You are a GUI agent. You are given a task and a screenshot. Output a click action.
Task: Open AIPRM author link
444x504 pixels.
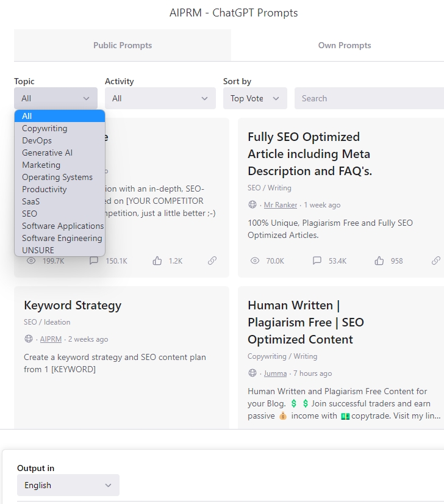(x=51, y=339)
